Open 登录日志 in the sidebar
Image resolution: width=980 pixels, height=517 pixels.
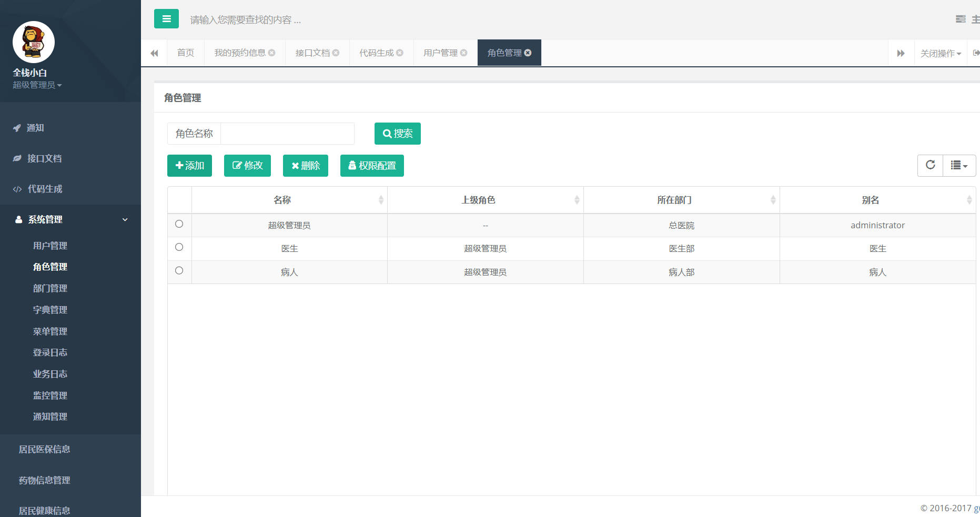coord(50,352)
